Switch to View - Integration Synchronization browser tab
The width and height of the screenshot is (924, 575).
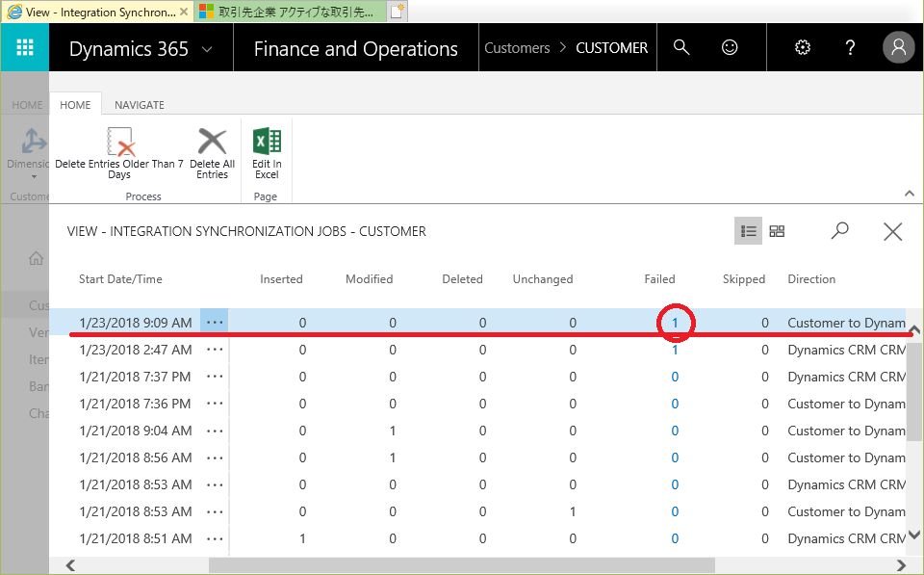97,12
